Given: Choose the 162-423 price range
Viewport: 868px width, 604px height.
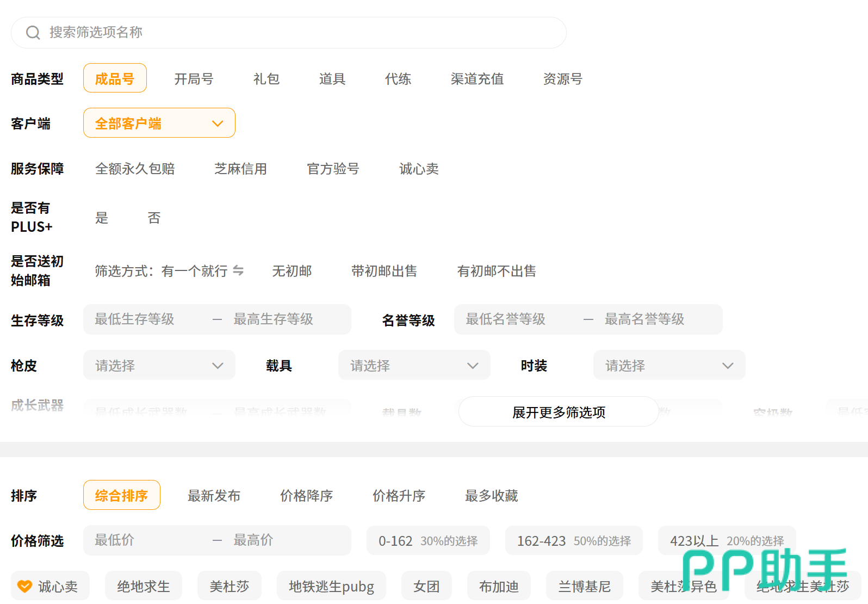Looking at the screenshot, I should click(x=573, y=541).
